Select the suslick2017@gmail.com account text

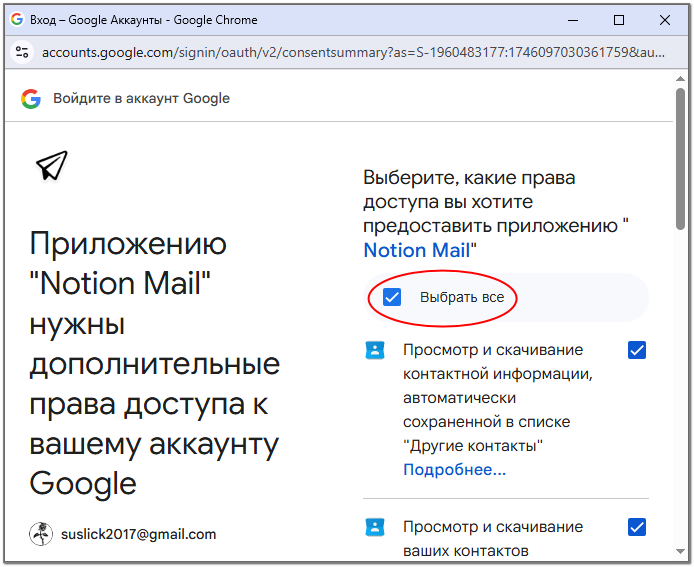139,534
